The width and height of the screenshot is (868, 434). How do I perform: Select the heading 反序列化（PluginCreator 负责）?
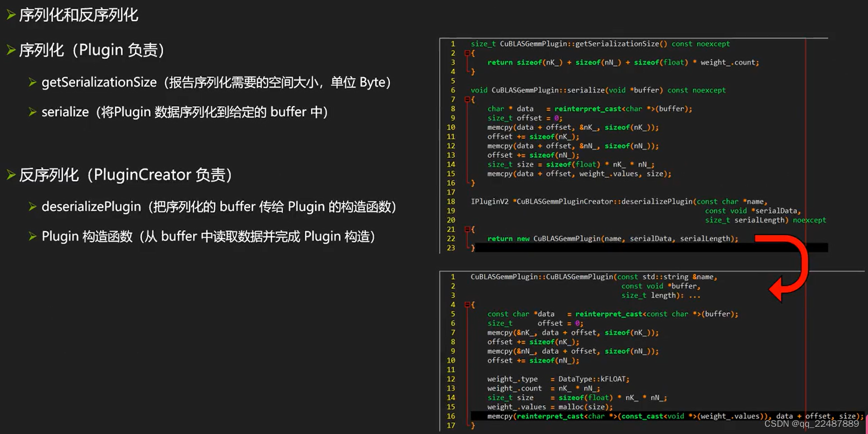point(126,175)
